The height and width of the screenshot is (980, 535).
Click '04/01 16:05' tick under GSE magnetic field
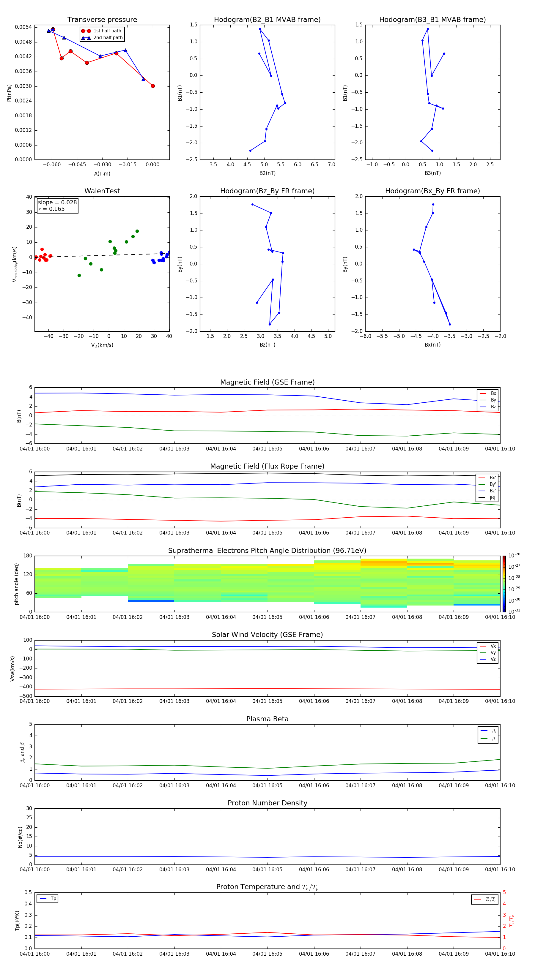[x=267, y=449]
